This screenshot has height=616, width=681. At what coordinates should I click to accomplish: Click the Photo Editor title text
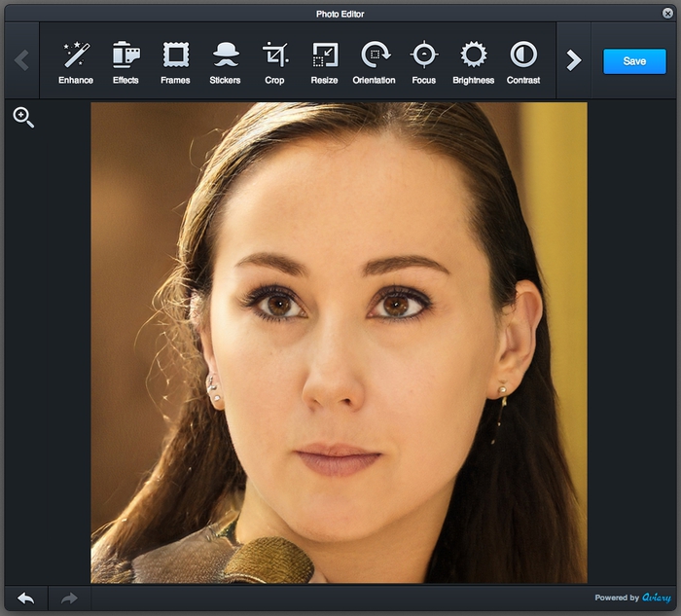(x=340, y=14)
